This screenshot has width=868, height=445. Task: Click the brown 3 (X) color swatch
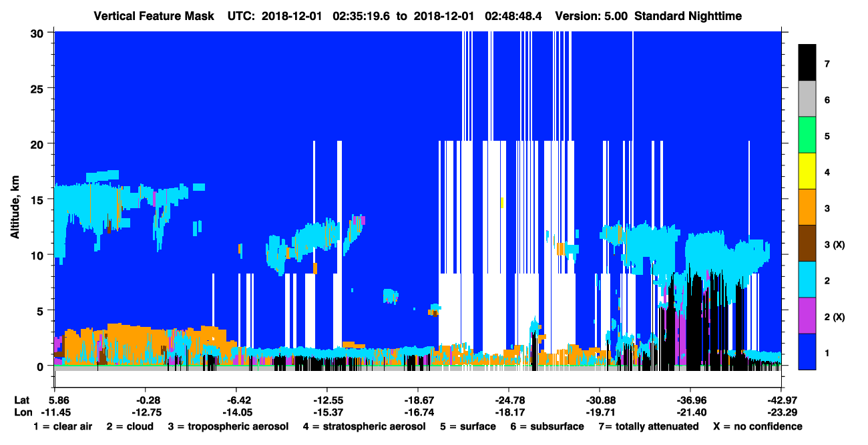coord(807,244)
